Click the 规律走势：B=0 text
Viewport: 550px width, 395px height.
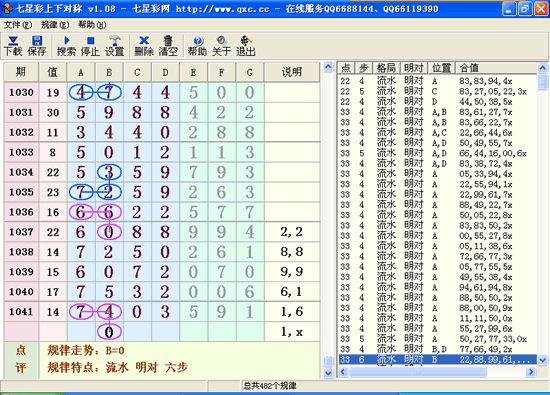pos(86,350)
